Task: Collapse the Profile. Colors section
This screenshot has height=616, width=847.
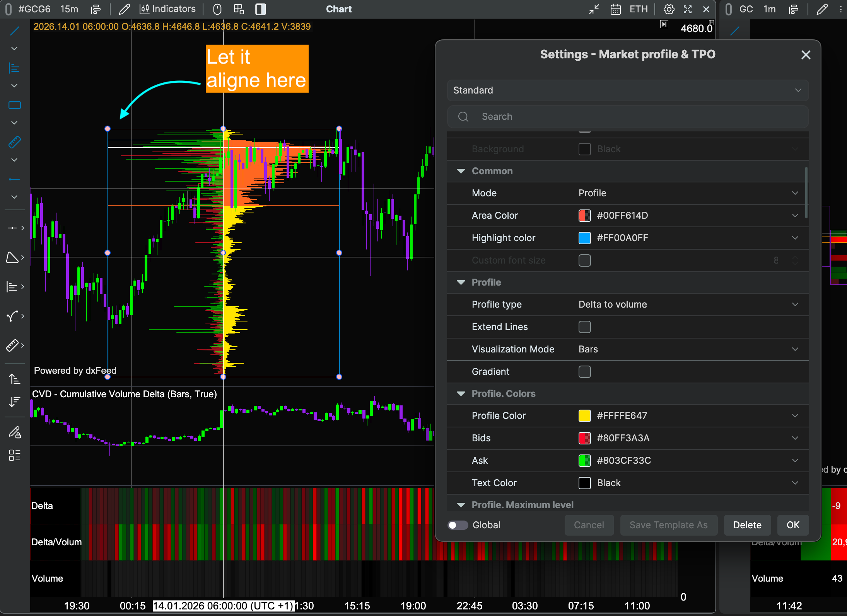Action: pos(461,394)
